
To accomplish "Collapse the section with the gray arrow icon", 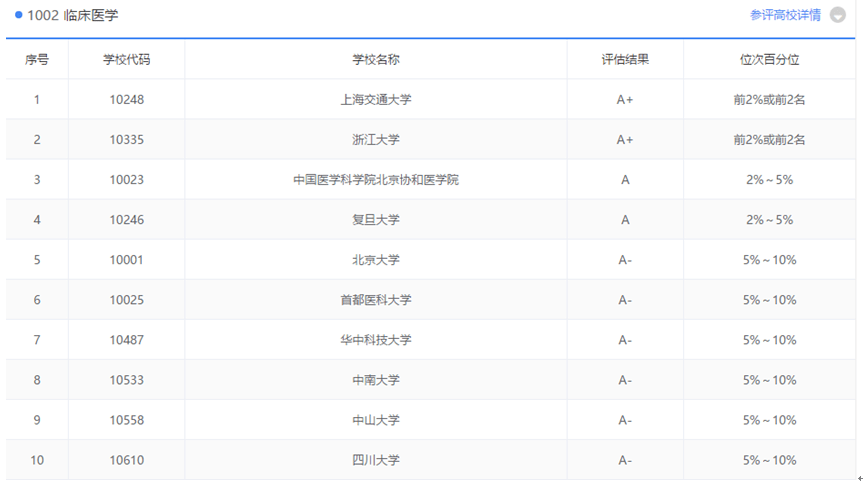I will [838, 16].
